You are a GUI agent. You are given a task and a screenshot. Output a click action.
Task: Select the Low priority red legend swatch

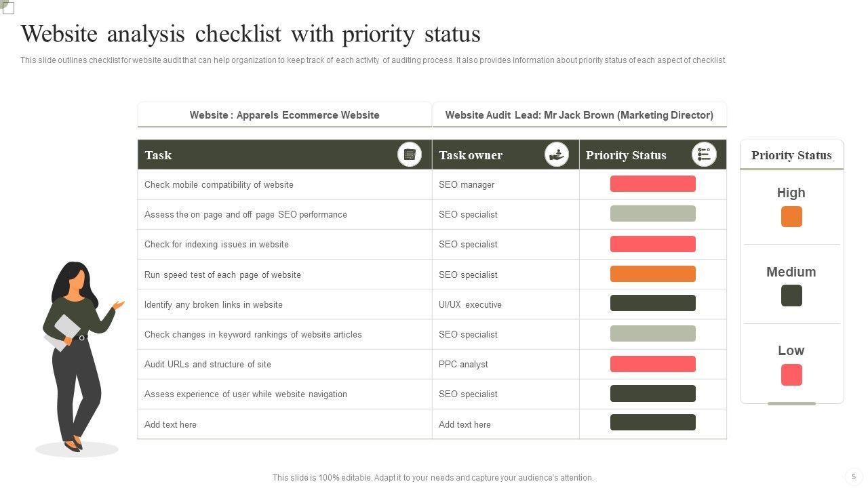click(791, 375)
